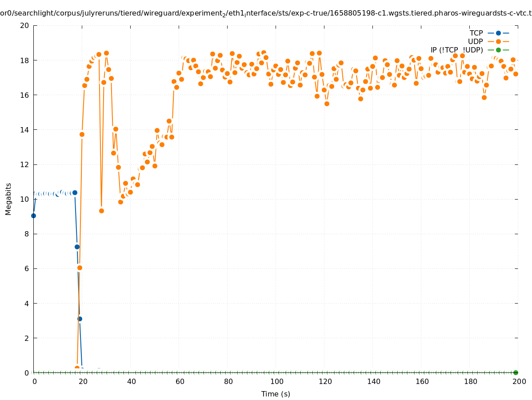Click the TCP legend blue marker
This screenshot has width=532, height=400.
point(498,33)
